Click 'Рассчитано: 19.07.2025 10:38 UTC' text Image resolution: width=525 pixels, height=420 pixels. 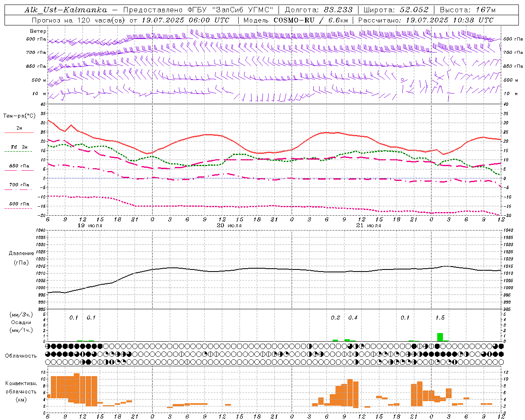[426, 20]
